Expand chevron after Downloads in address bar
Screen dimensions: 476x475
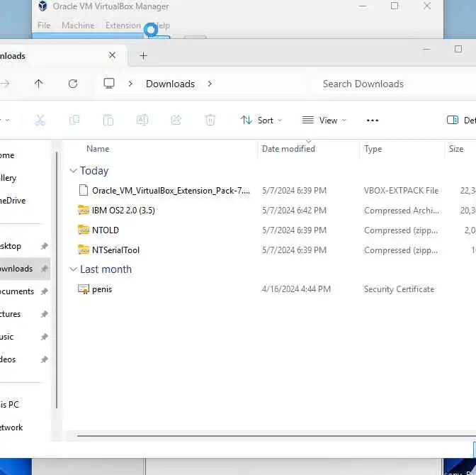pos(210,84)
